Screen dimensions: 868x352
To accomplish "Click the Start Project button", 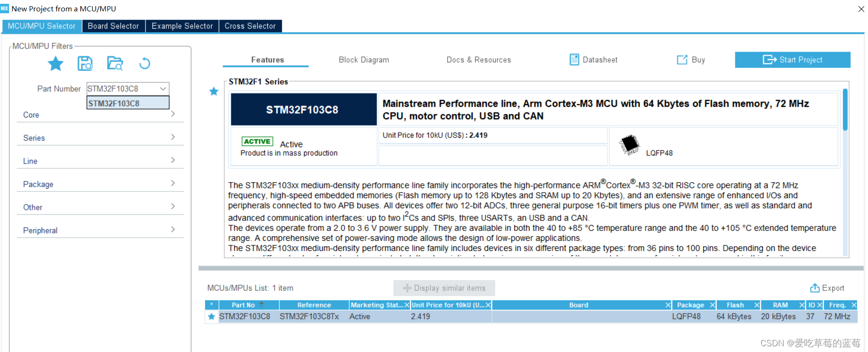I will coord(793,60).
